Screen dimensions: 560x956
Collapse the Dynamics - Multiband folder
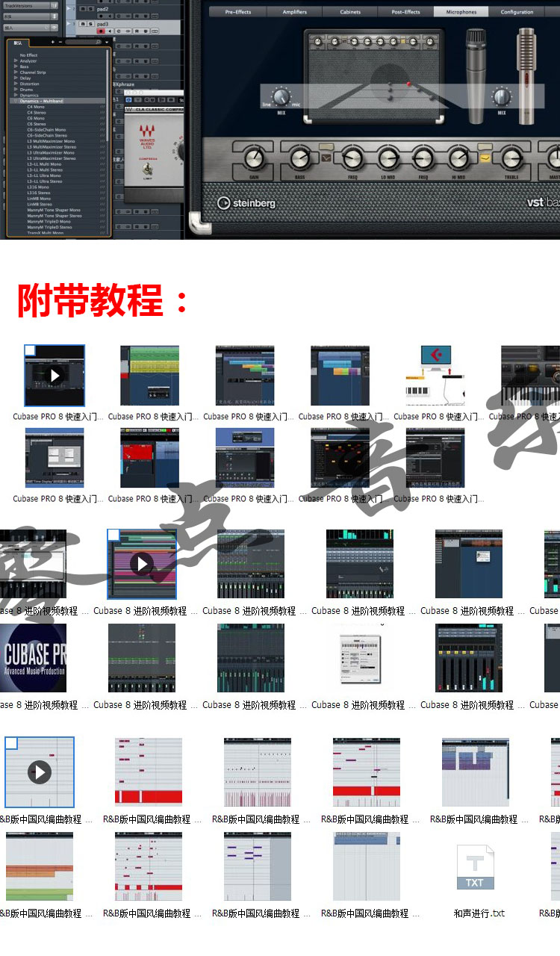[16, 101]
